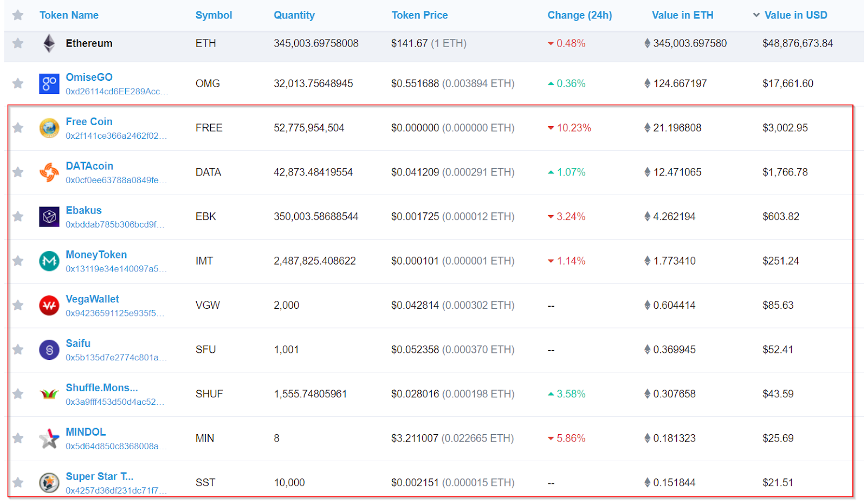Image resolution: width=867 pixels, height=504 pixels.
Task: Open the MINDOL token link
Action: (86, 432)
